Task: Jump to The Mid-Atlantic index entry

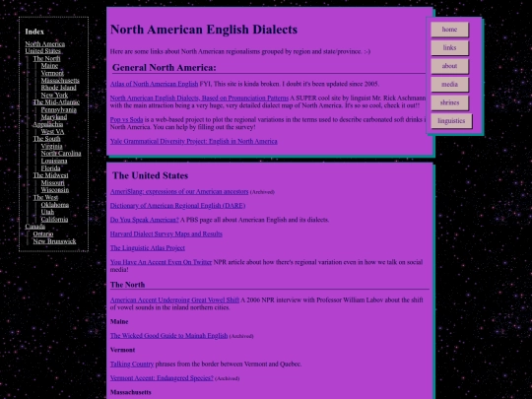Action: pyautogui.click(x=56, y=102)
